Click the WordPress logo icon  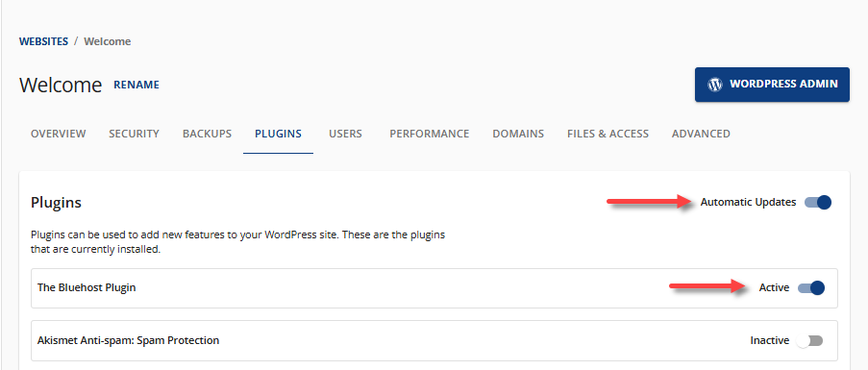point(714,85)
